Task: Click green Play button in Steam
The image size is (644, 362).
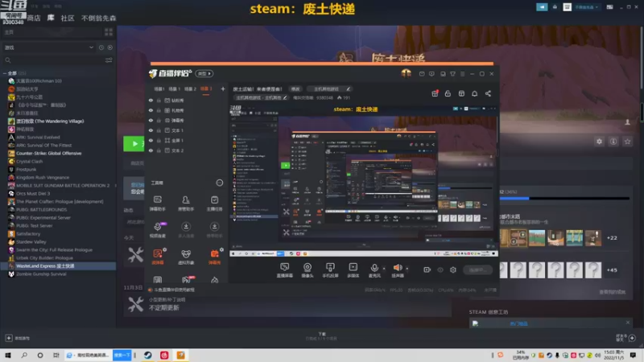Action: pyautogui.click(x=134, y=144)
